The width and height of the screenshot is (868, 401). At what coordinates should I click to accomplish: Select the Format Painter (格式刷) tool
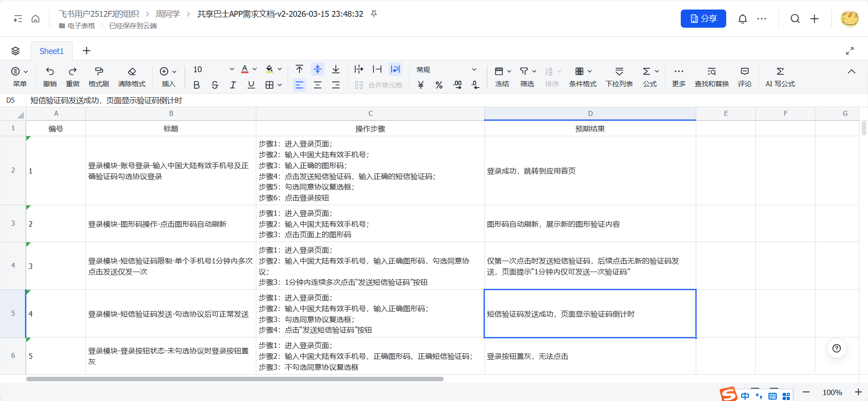click(99, 72)
